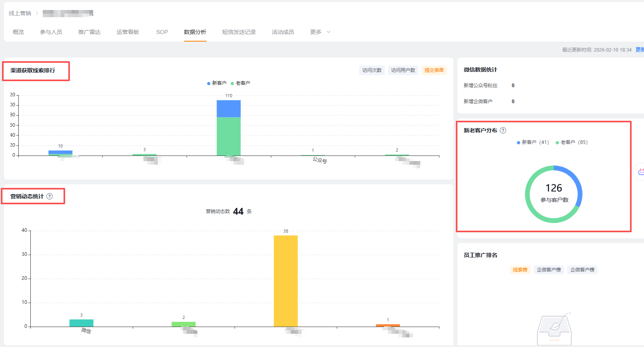The width and height of the screenshot is (644, 347).
Task: Open the floating assistant robot icon
Action: 640,172
